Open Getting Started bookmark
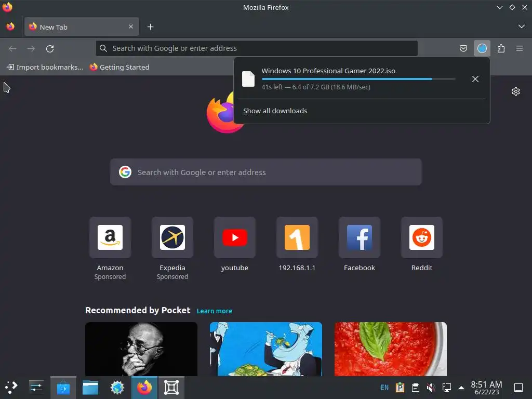532x399 pixels. click(x=119, y=67)
